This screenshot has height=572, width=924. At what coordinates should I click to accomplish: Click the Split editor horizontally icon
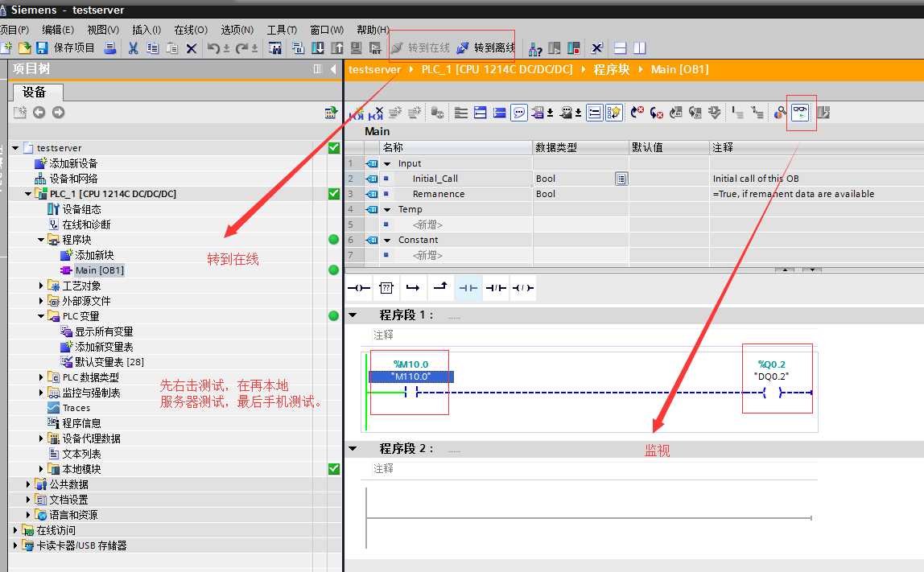(x=620, y=47)
